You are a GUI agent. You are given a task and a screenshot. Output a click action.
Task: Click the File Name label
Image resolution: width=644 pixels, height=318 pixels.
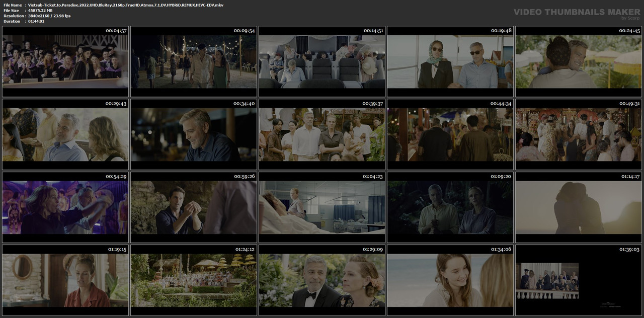coord(13,5)
